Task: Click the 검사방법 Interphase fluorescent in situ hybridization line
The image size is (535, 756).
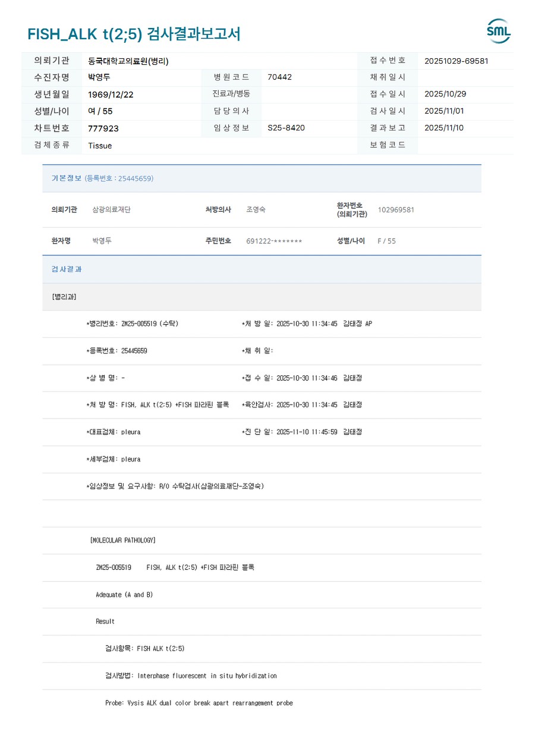Action: click(191, 676)
